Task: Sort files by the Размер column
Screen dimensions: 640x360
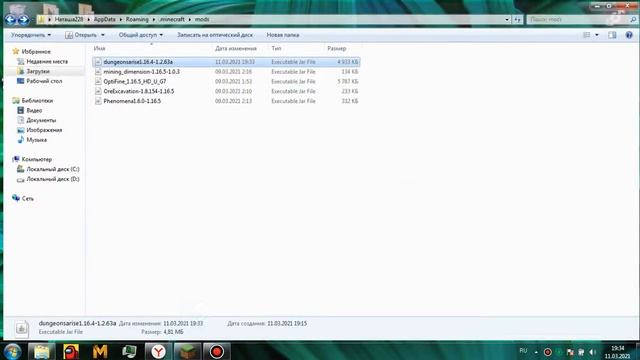Action: coord(337,49)
